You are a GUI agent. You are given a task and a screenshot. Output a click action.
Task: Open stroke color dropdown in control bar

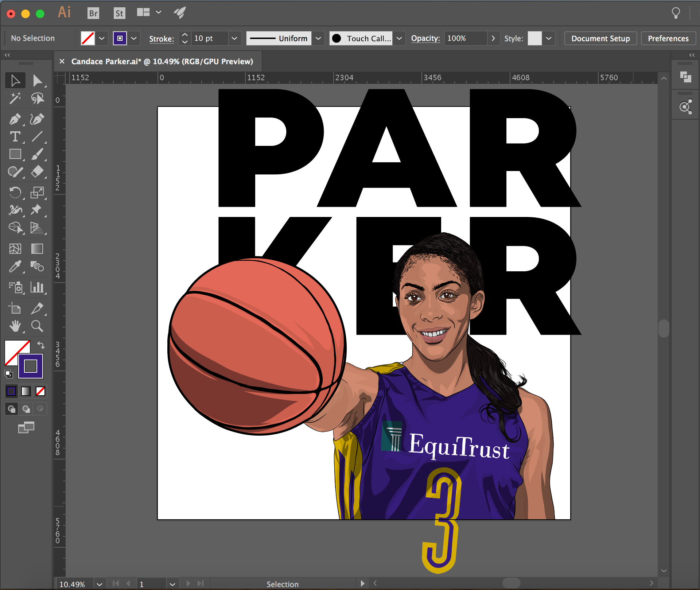point(134,38)
